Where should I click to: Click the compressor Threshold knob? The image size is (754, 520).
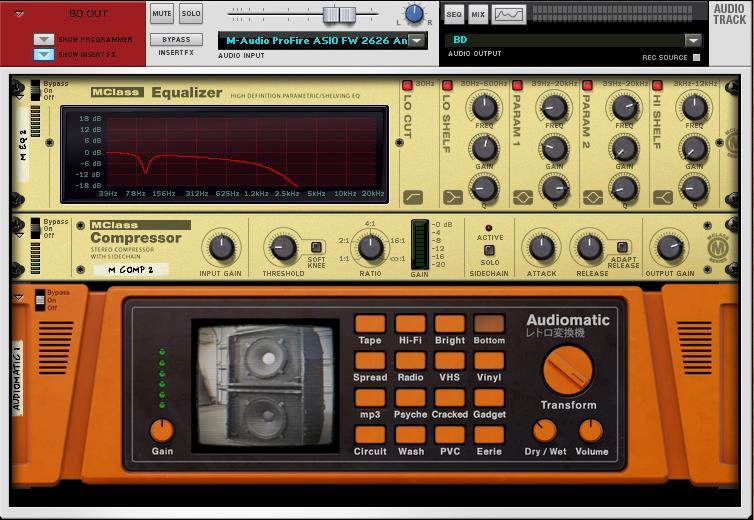(283, 248)
